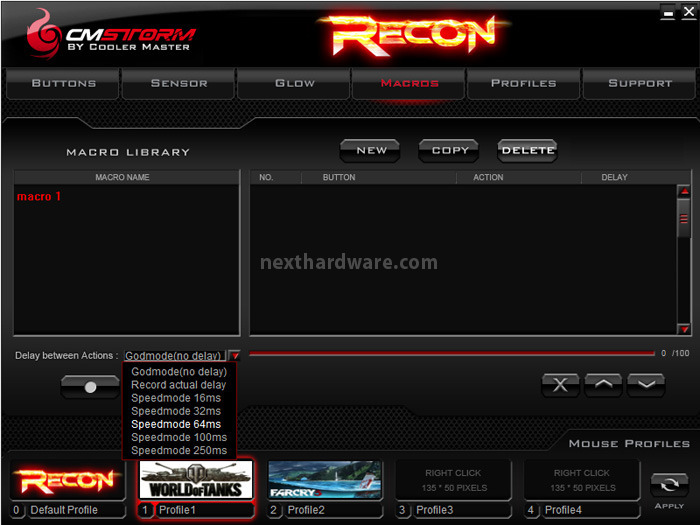Click the red macro actions progress bar
This screenshot has height=525, width=700.
click(x=452, y=354)
